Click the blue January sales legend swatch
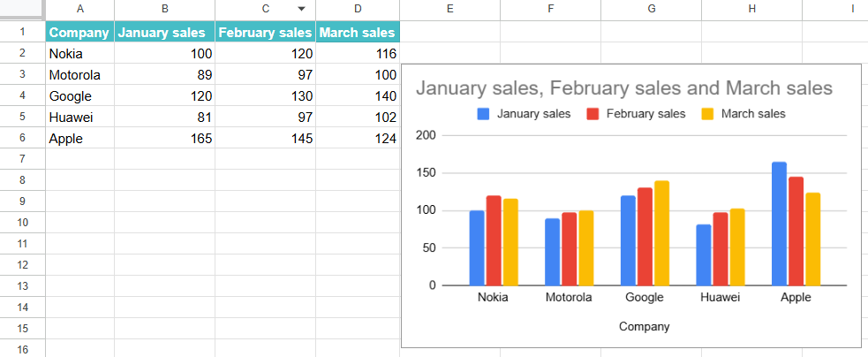This screenshot has width=868, height=357. [483, 114]
